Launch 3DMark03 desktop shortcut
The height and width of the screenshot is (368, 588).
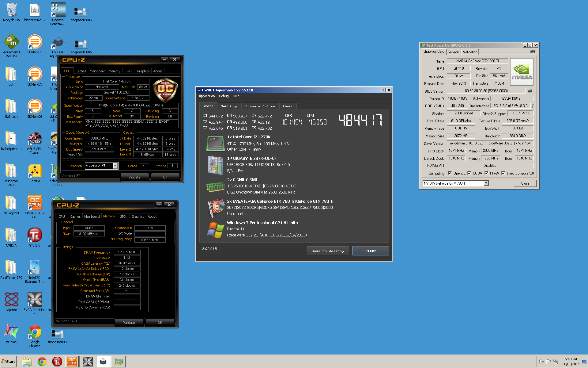[35, 44]
